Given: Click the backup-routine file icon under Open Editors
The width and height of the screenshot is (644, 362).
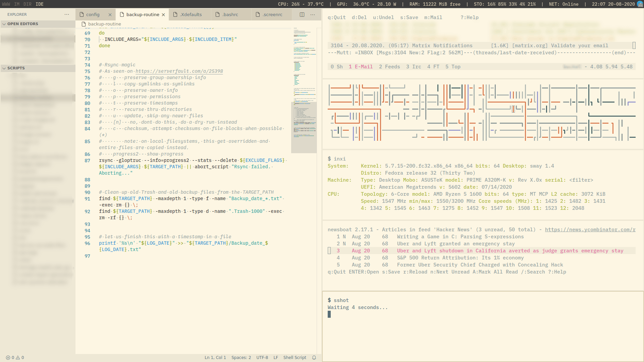Looking at the screenshot, I should tap(83, 24).
